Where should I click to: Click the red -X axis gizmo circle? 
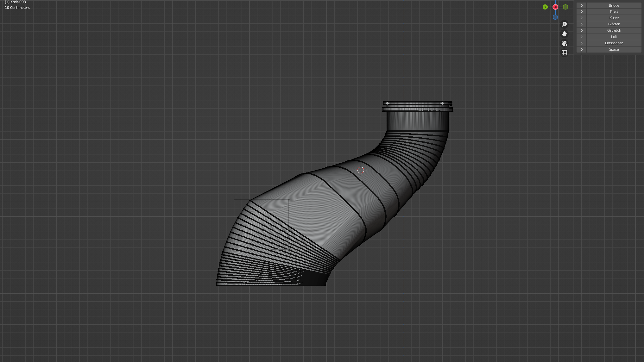click(x=555, y=7)
